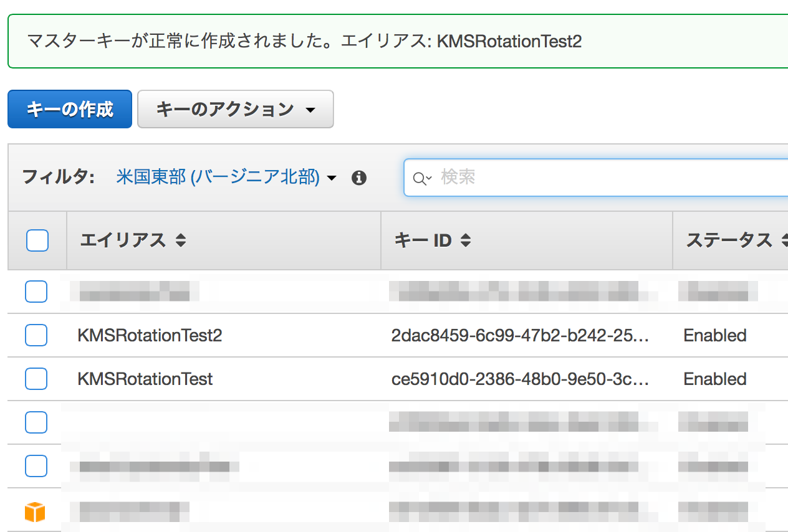Select the checkbox on the first blurred row
The image size is (788, 532).
[x=37, y=292]
